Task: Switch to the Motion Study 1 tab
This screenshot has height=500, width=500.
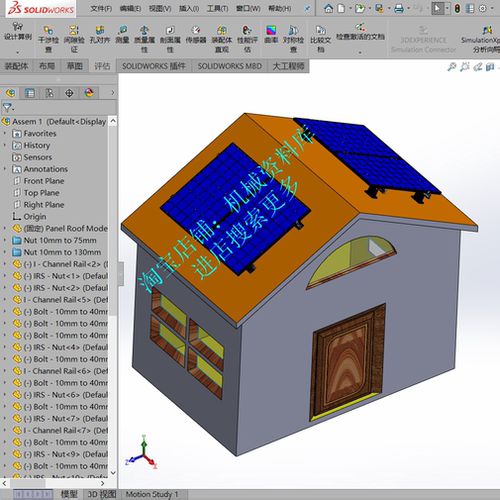Action: pos(152,494)
